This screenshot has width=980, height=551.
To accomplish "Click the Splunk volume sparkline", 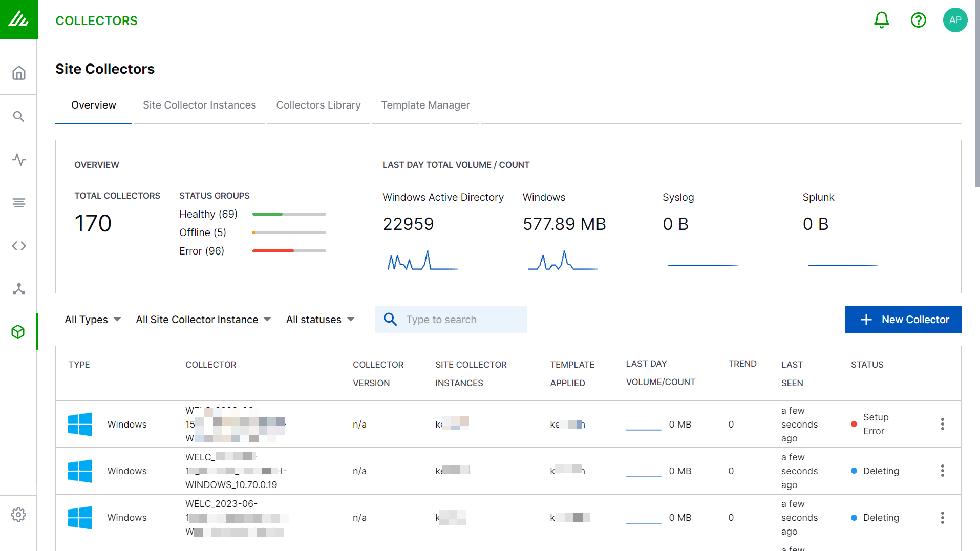I will point(843,265).
